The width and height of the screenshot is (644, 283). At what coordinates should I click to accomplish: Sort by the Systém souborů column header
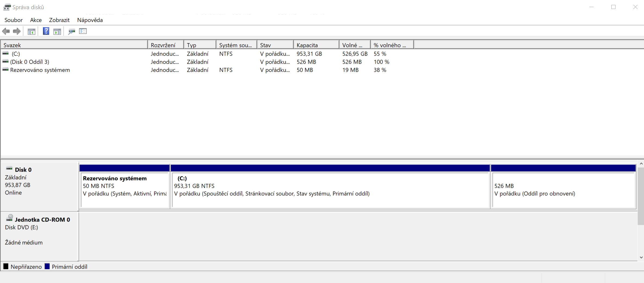[236, 45]
